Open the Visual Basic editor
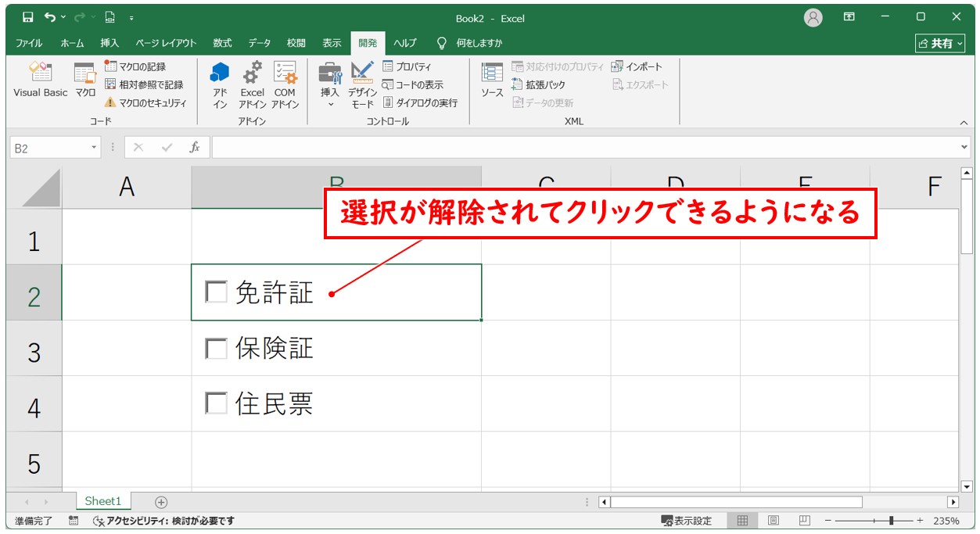The image size is (980, 534). click(x=41, y=80)
